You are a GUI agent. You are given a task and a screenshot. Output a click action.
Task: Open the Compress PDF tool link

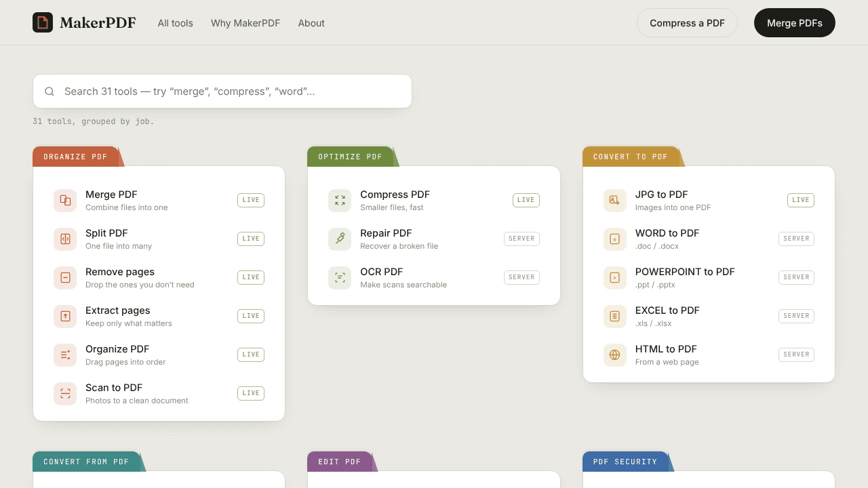tap(395, 195)
